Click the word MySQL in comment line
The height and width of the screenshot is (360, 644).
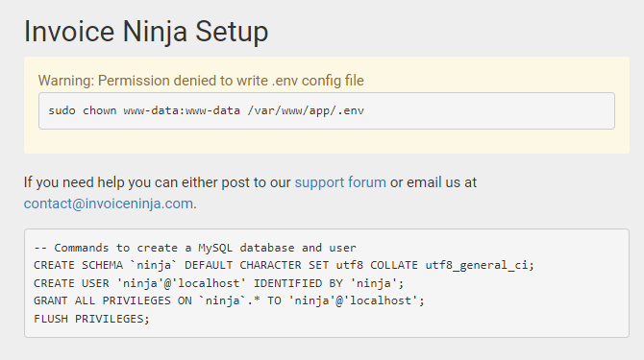tap(215, 248)
